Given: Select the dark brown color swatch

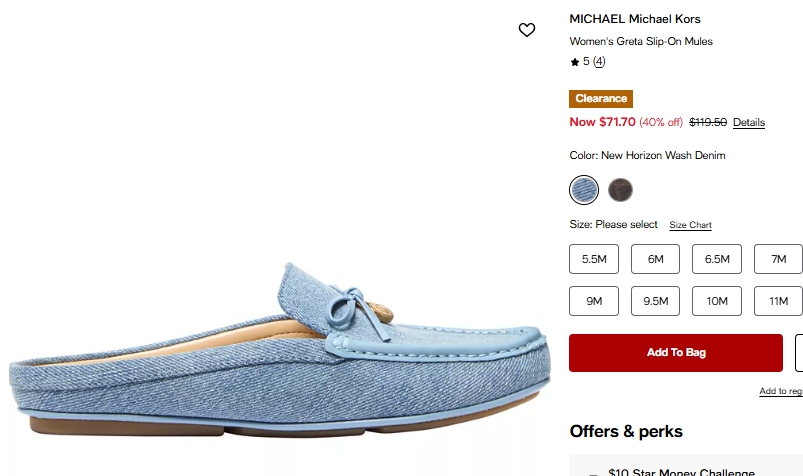Looking at the screenshot, I should tap(621, 190).
